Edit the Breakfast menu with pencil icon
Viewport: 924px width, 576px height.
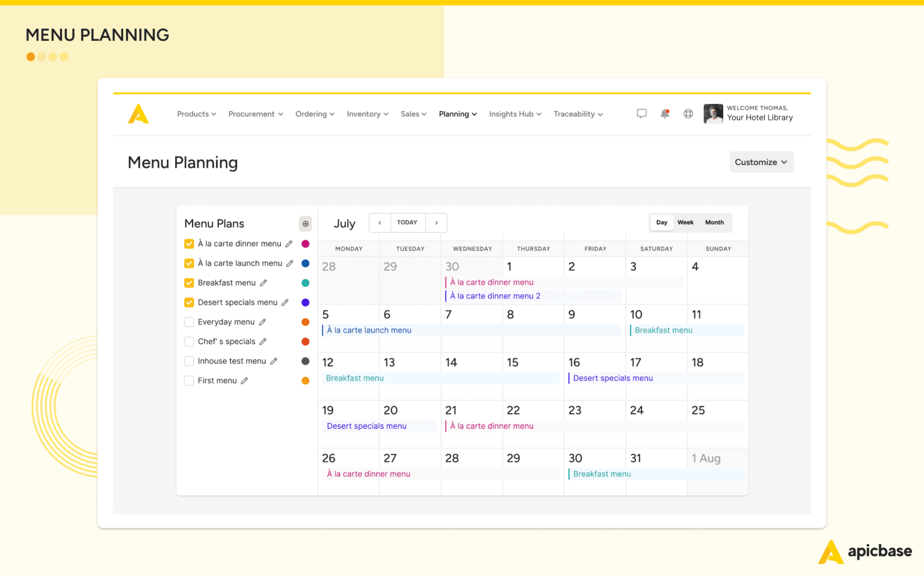coord(263,283)
